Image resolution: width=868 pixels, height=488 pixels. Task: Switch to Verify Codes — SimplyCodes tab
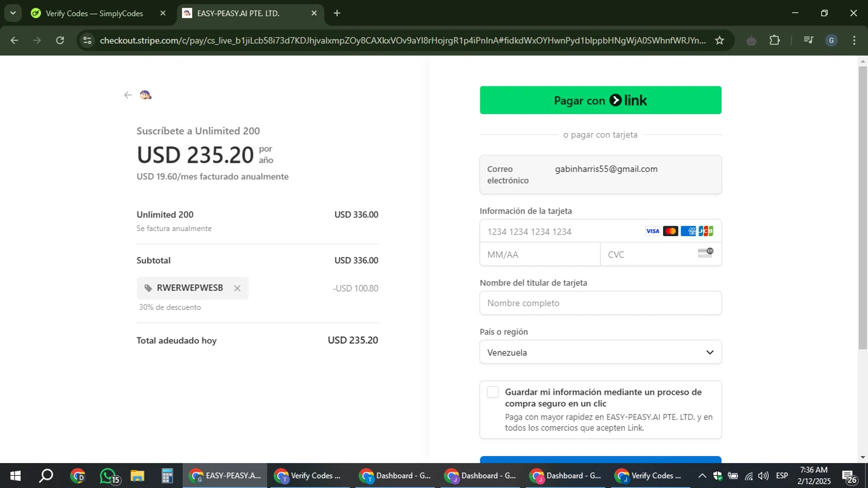(94, 13)
